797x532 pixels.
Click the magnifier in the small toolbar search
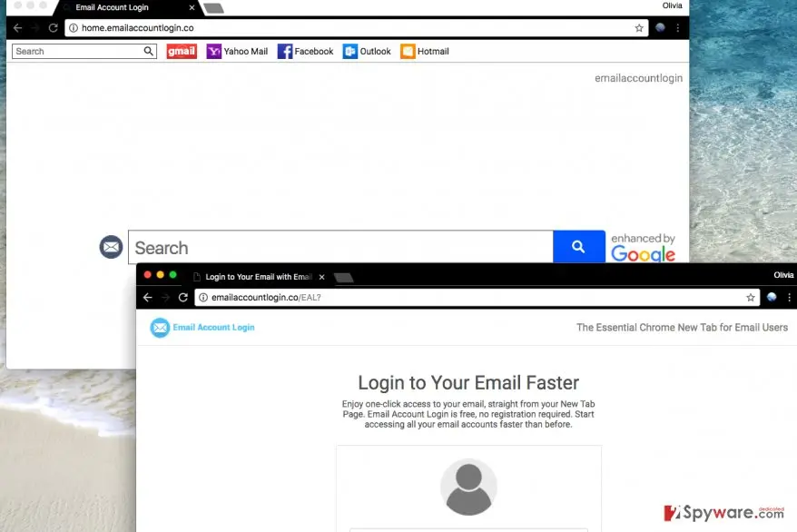click(x=149, y=51)
